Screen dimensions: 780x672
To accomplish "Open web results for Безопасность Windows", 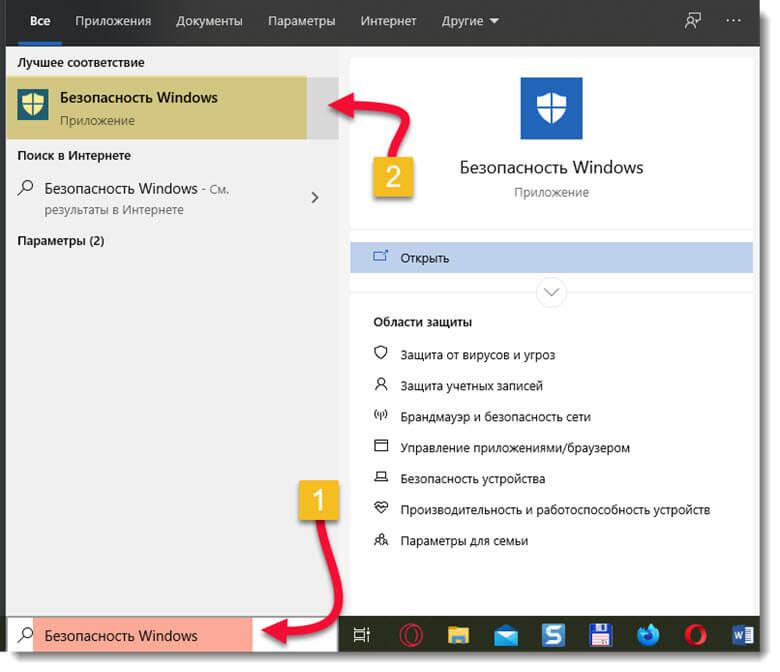I will (172, 198).
